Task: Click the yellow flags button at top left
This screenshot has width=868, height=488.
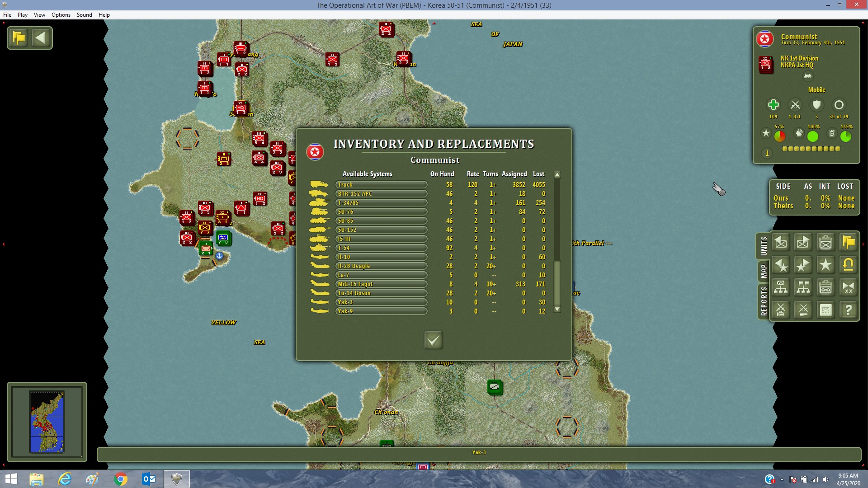Action: [x=19, y=38]
